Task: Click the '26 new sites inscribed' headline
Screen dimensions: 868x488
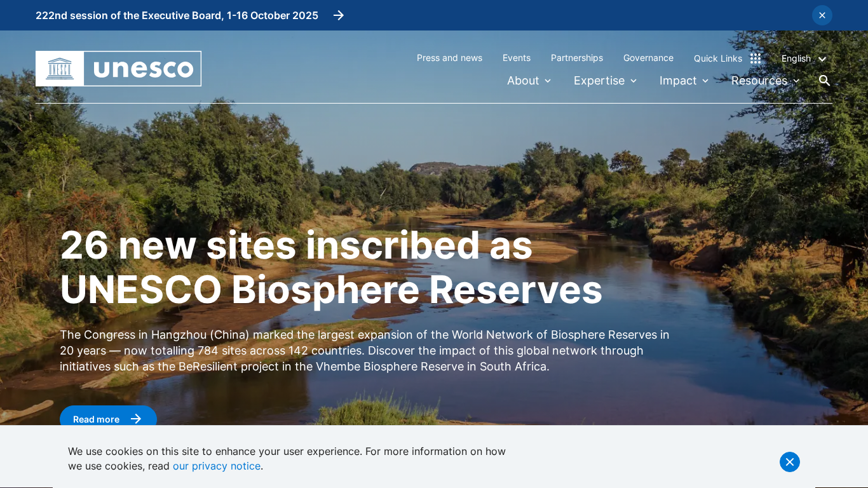Action: pos(331,267)
